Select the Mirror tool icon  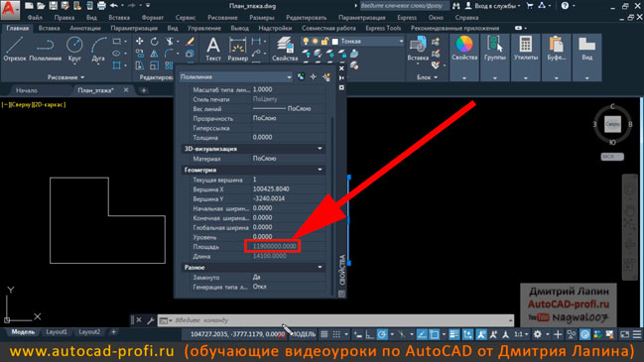154,54
